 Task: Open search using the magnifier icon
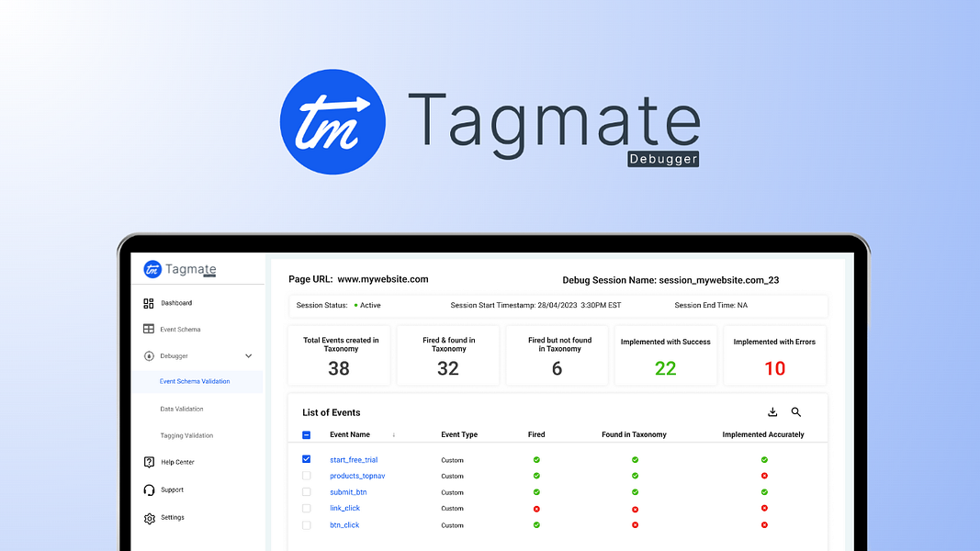click(795, 411)
